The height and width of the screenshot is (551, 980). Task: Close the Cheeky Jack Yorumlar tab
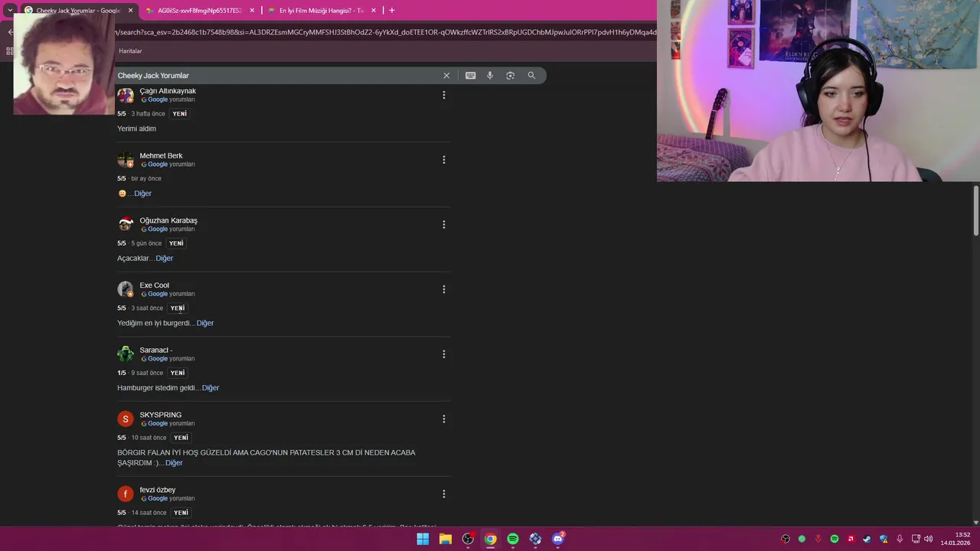click(130, 11)
